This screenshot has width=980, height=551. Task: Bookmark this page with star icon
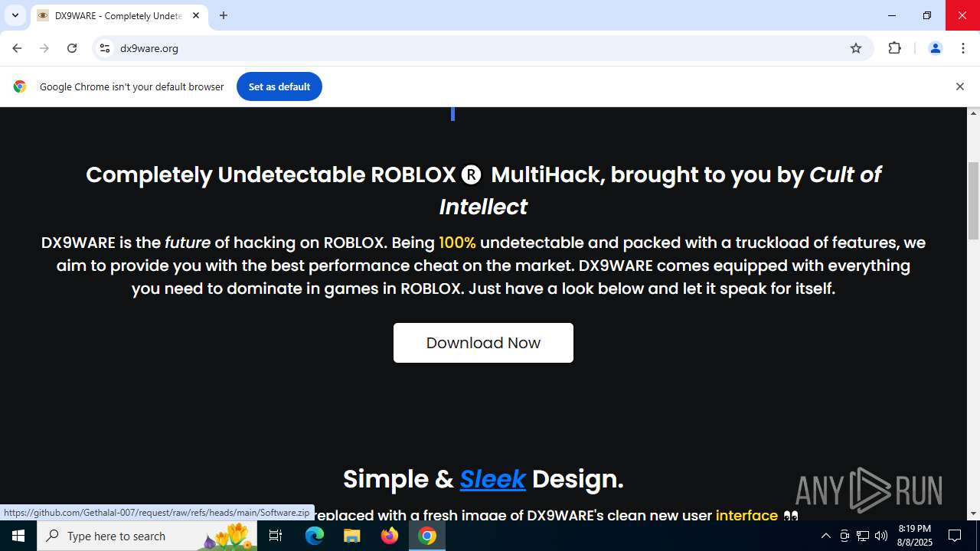pyautogui.click(x=856, y=48)
